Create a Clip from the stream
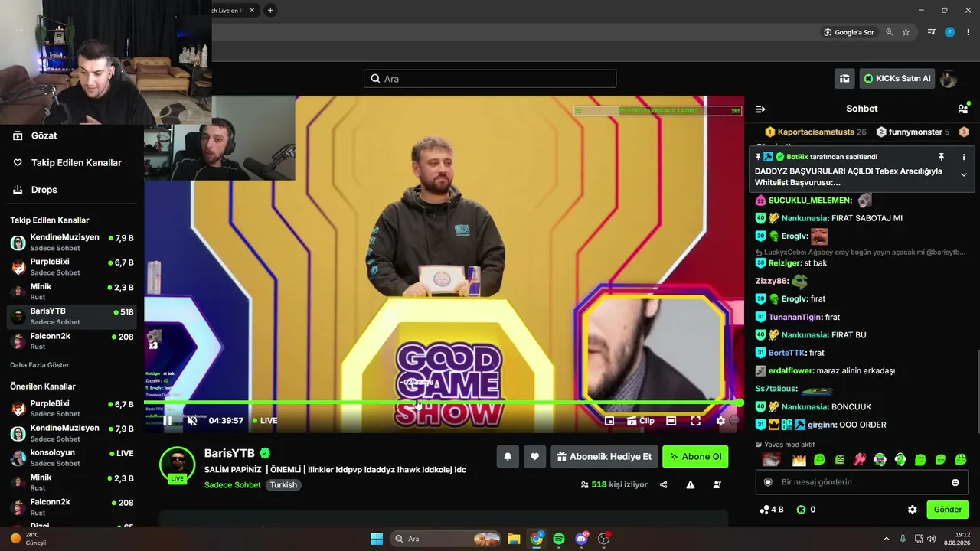980x551 pixels. tap(640, 421)
